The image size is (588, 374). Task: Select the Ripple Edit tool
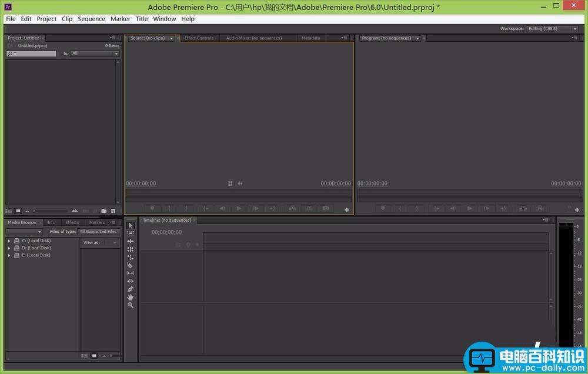(131, 241)
